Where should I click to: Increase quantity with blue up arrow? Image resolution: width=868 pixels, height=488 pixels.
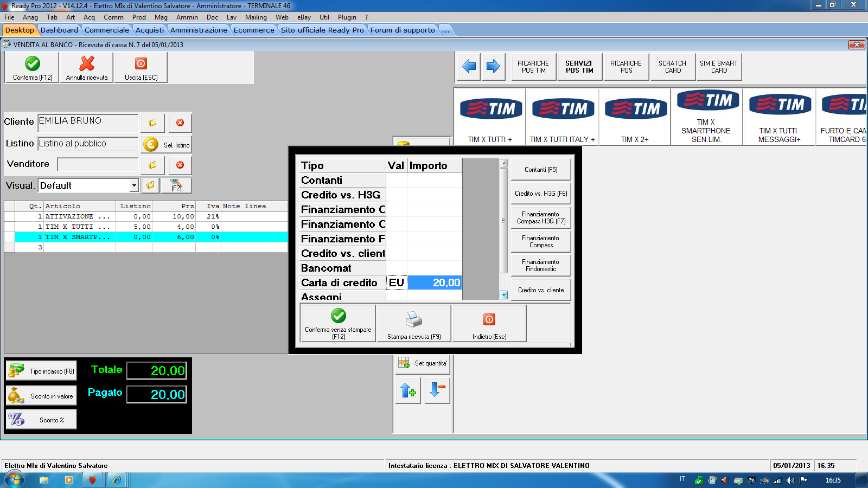pyautogui.click(x=408, y=390)
